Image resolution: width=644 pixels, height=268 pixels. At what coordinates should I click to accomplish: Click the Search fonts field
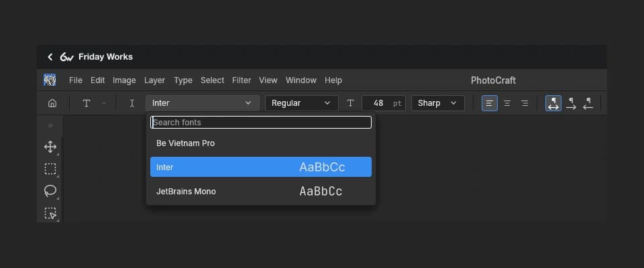(x=261, y=123)
